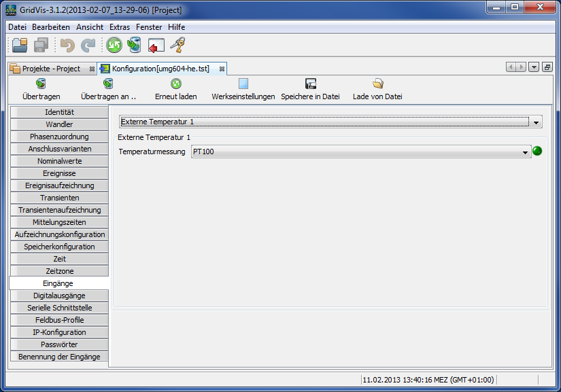Click the green status indicator beside PT100

537,152
